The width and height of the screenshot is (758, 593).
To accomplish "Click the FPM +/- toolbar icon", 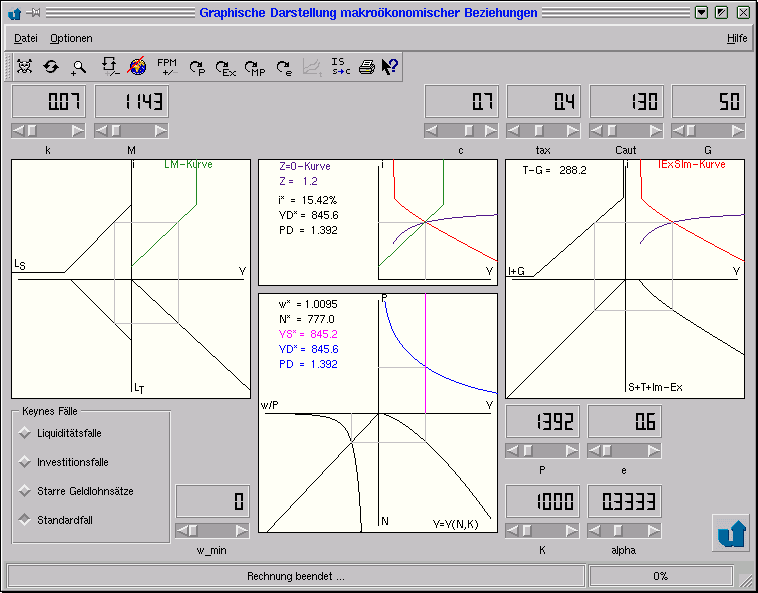I will [167, 67].
